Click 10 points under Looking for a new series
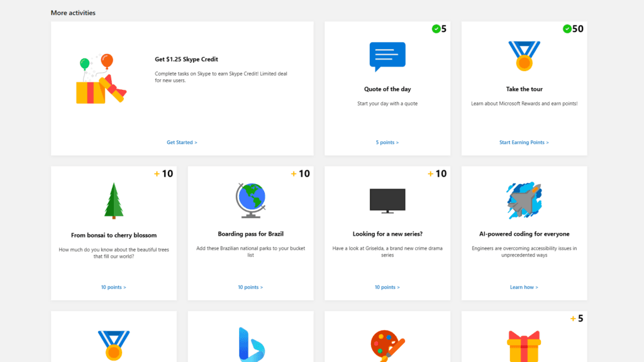Viewport: 644px width, 362px height. click(x=387, y=287)
